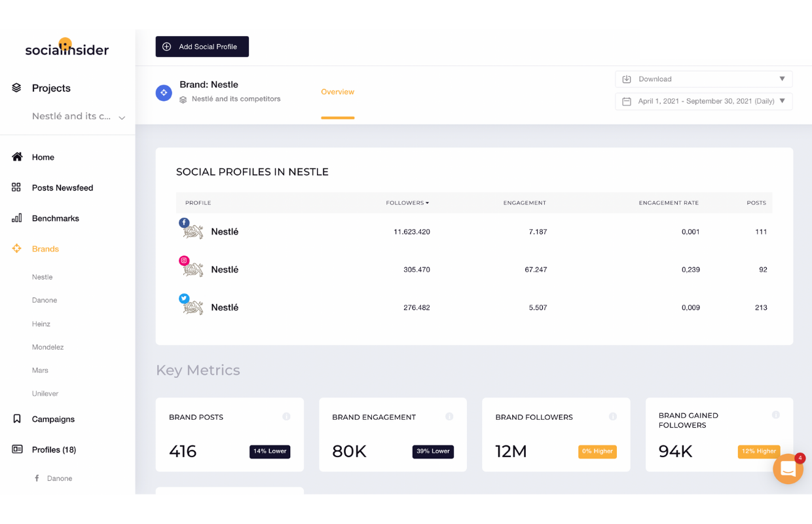Click the Engagement Rate column header
Image resolution: width=812 pixels, height=524 pixels.
669,203
